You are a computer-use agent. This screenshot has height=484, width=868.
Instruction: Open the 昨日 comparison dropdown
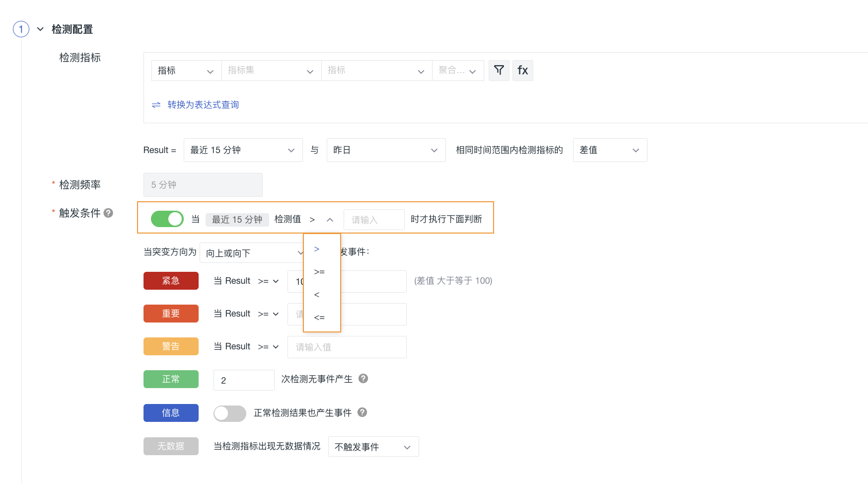coord(385,150)
